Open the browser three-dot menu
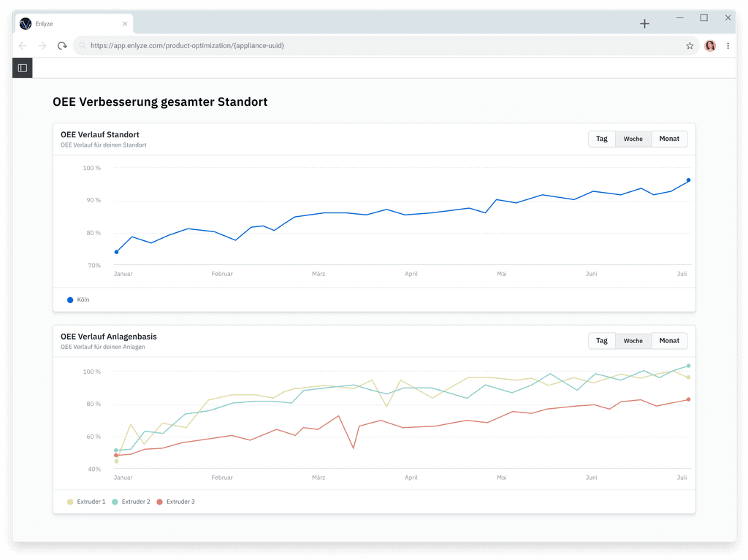 click(728, 45)
